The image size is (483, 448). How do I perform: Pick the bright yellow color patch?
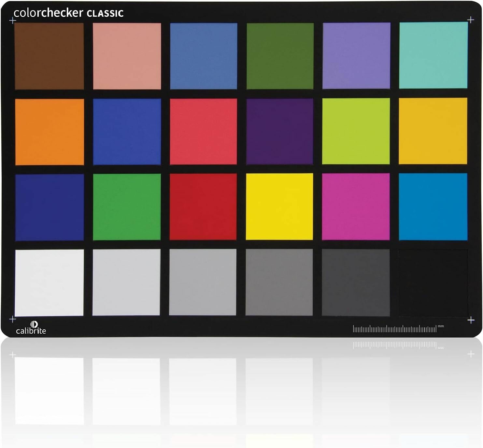click(279, 207)
